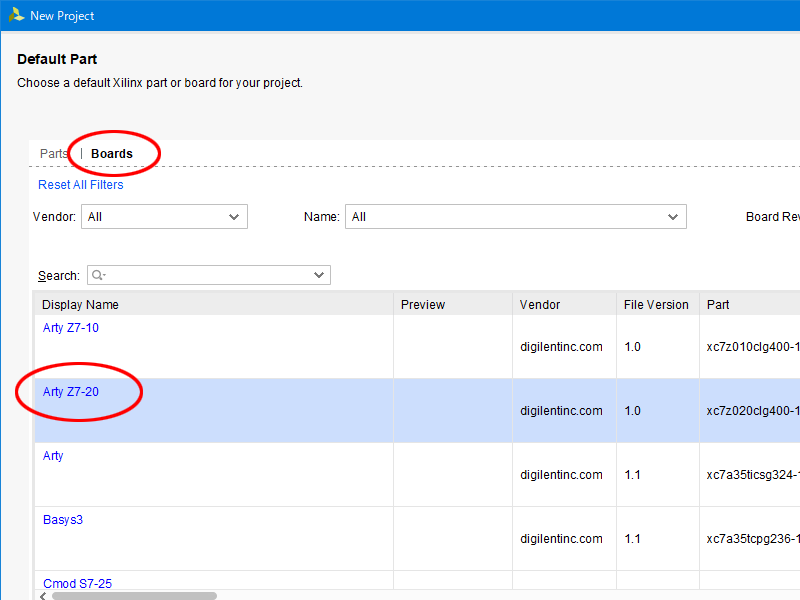This screenshot has width=800, height=600.
Task: Open the Vendor dropdown
Action: pos(165,217)
